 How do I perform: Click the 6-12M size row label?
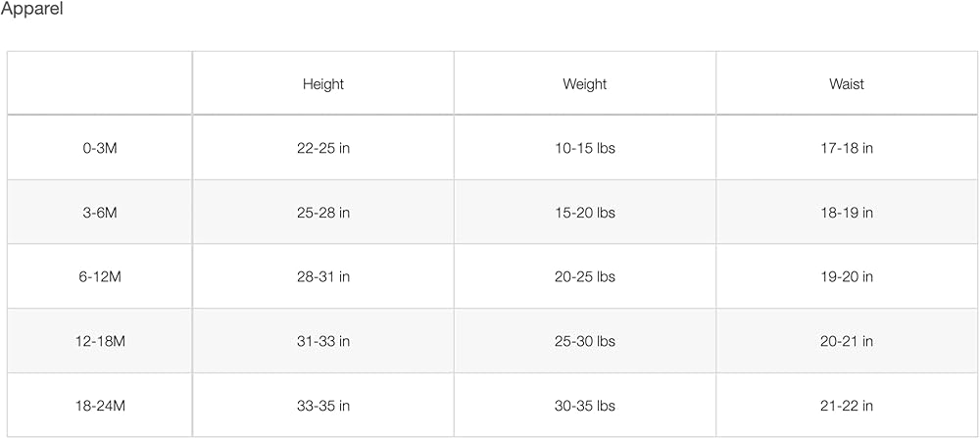click(100, 277)
